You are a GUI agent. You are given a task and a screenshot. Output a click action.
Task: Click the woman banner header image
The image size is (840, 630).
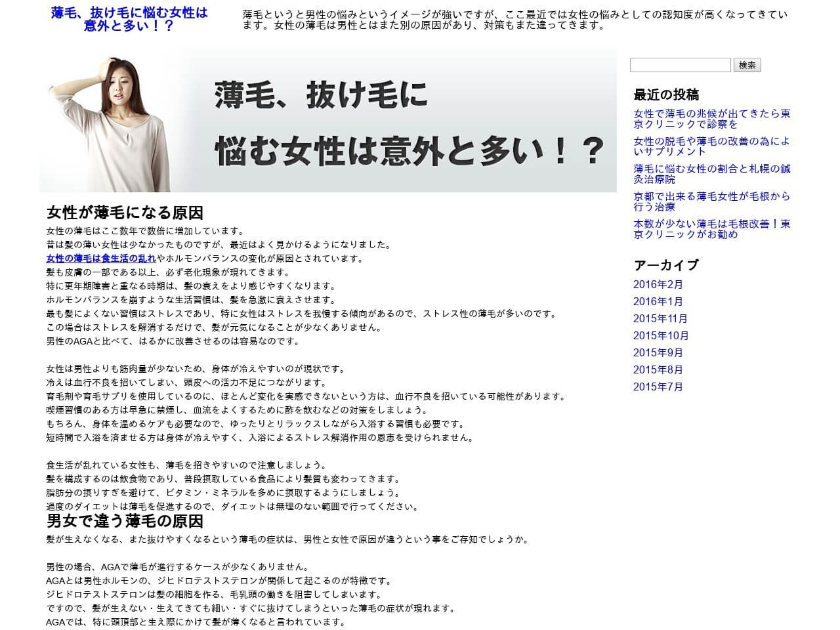click(327, 120)
